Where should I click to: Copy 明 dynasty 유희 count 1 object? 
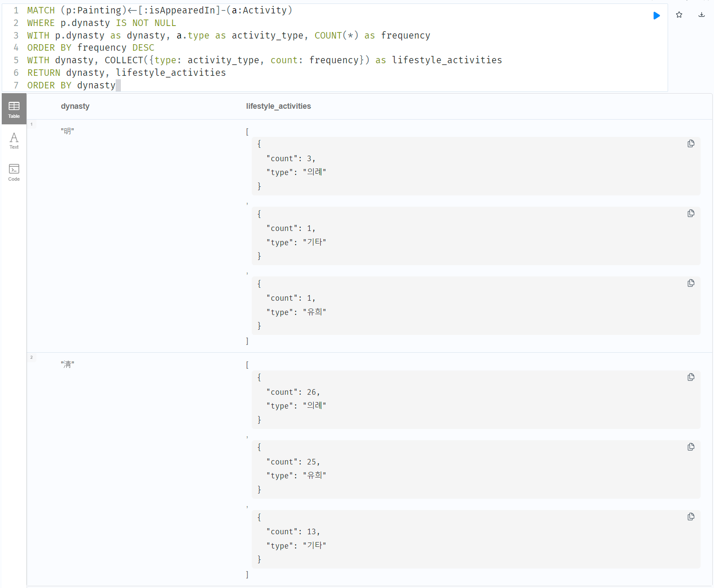[691, 283]
